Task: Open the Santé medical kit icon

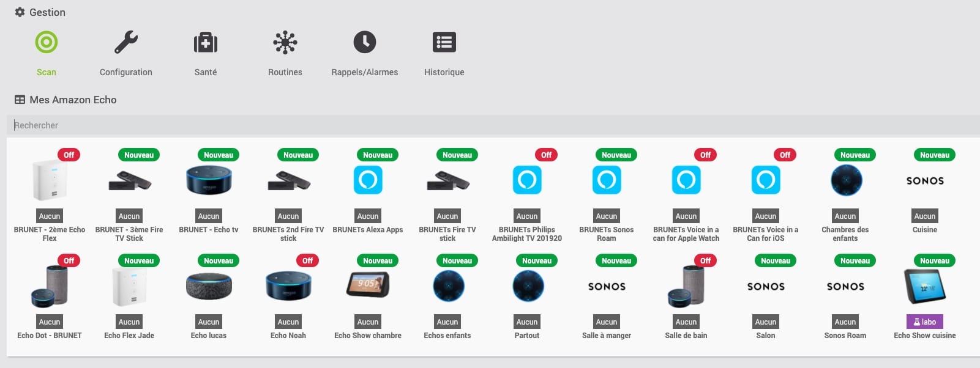Action: coord(206,42)
